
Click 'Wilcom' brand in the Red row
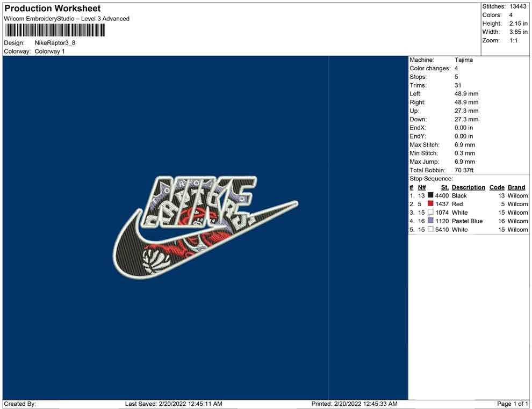click(x=517, y=204)
